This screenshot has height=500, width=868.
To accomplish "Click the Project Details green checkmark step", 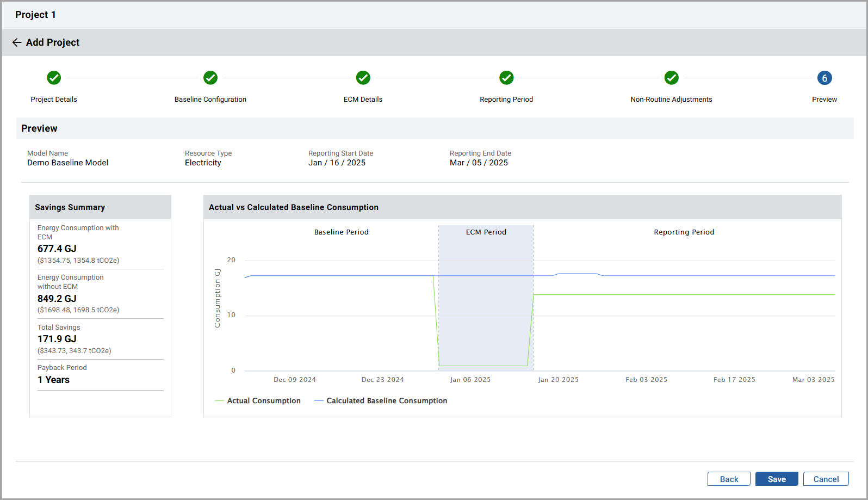I will [x=54, y=78].
